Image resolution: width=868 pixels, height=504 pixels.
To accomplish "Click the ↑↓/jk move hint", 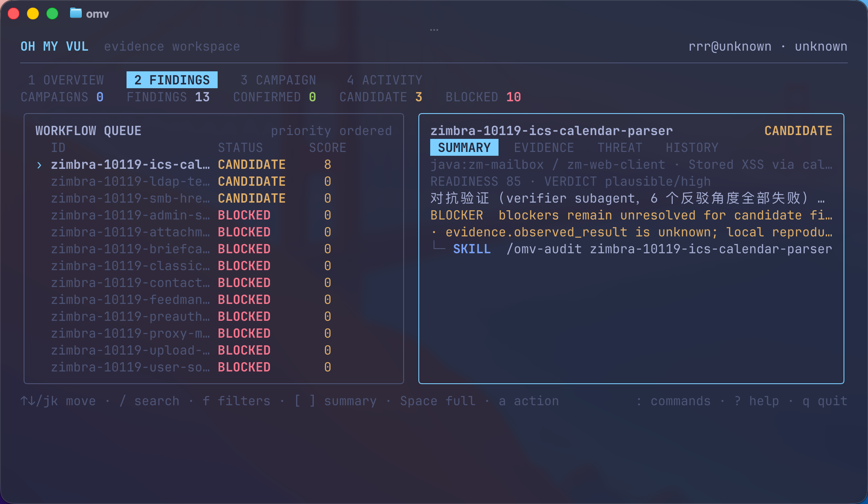I will click(x=58, y=401).
